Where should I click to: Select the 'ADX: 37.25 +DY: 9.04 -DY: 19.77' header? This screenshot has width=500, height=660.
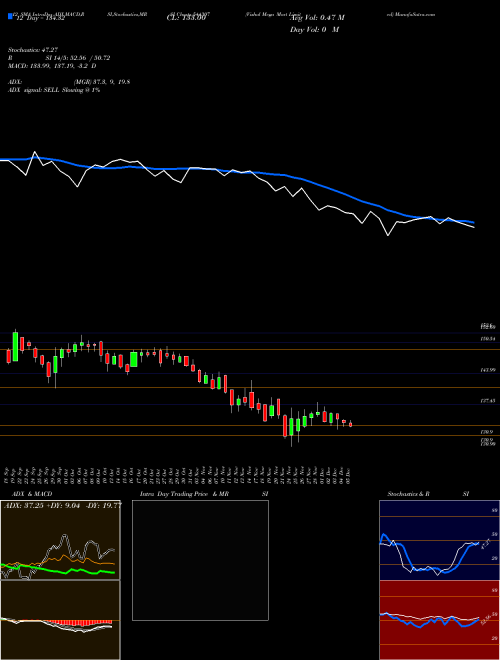tap(63, 506)
